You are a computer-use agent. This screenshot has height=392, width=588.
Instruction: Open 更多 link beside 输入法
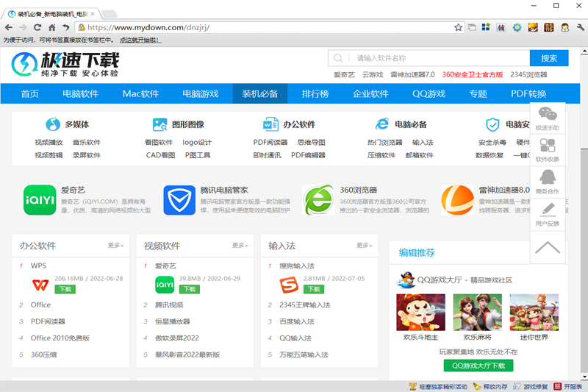point(364,246)
